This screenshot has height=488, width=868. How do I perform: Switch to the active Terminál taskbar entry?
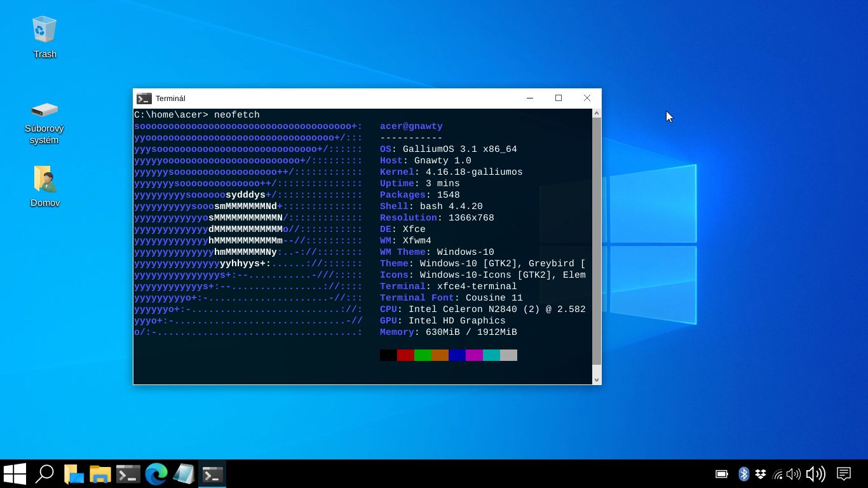[212, 474]
